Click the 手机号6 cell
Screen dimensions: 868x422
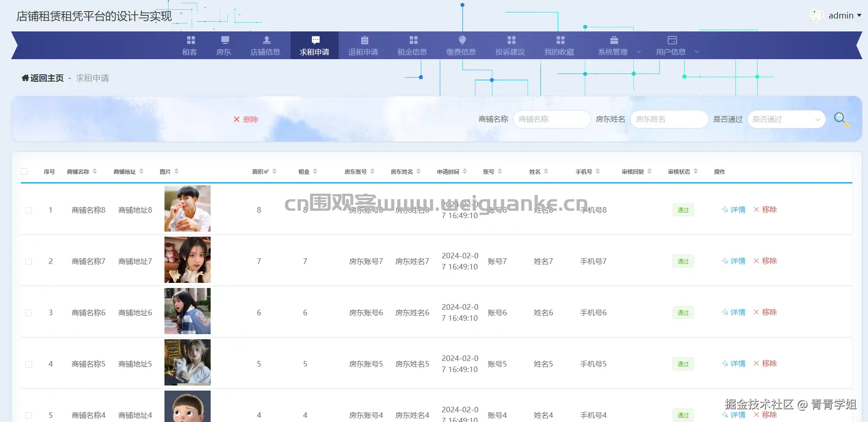coord(594,312)
